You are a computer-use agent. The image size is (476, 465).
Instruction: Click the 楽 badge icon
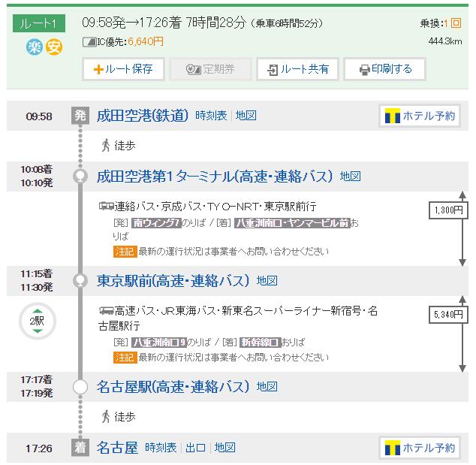pyautogui.click(x=35, y=47)
